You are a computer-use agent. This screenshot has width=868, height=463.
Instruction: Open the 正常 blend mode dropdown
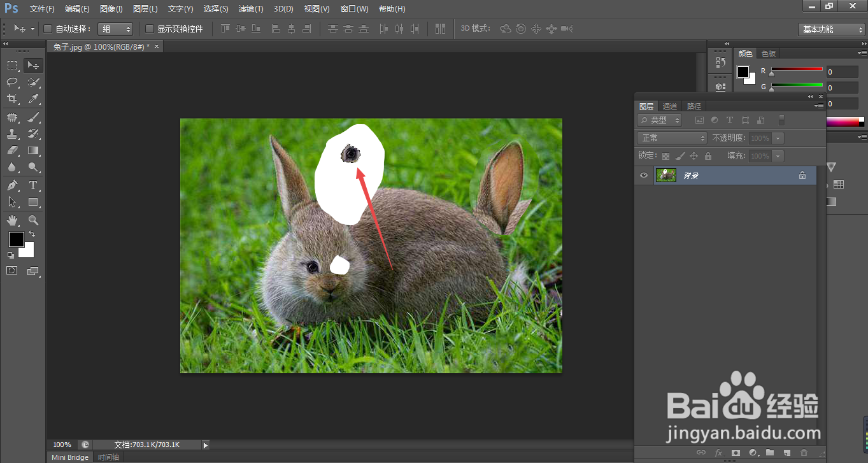pyautogui.click(x=672, y=138)
